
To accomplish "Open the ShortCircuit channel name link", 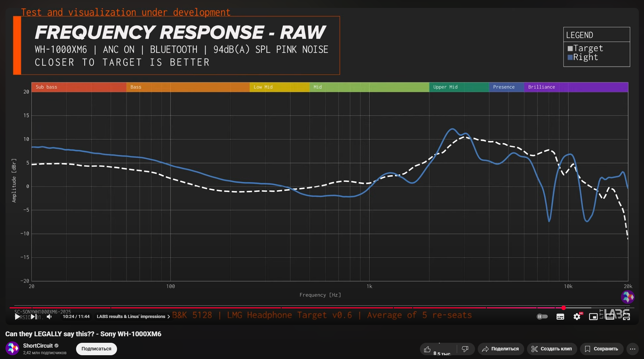I will (x=38, y=346).
